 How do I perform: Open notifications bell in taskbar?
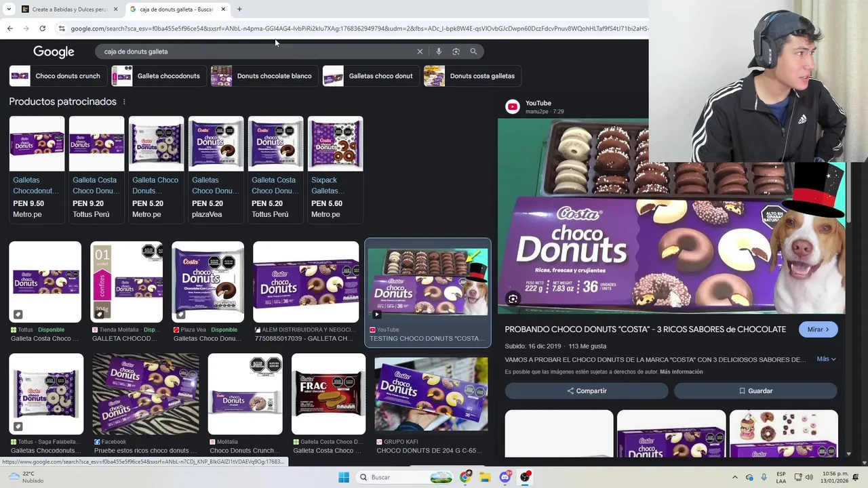click(x=856, y=477)
